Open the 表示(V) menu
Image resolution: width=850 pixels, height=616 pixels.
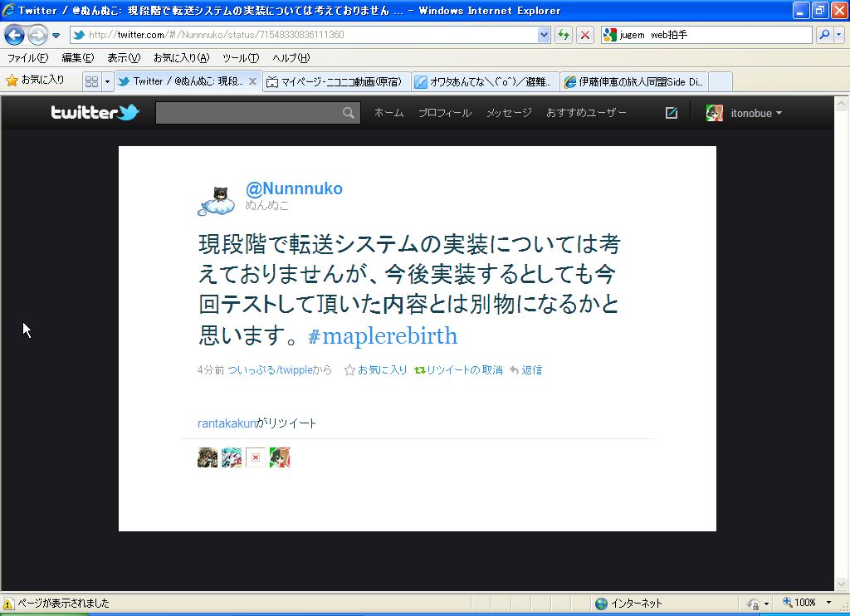point(124,57)
